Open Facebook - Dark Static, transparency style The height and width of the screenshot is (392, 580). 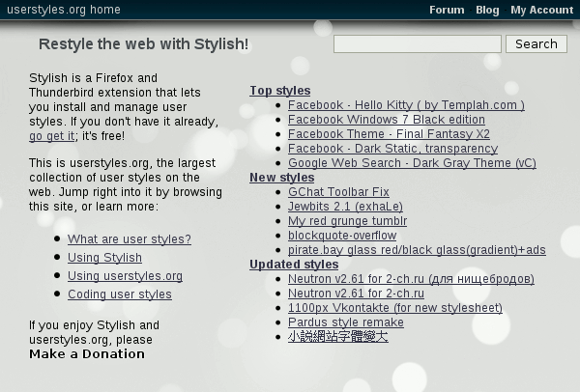[x=392, y=149]
